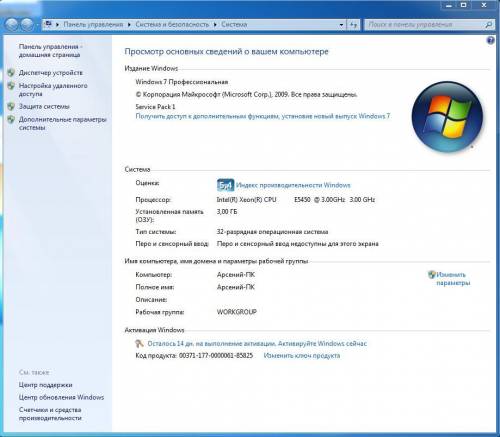
Task: Click the 5,4 performance rating badge
Action: 225,185
